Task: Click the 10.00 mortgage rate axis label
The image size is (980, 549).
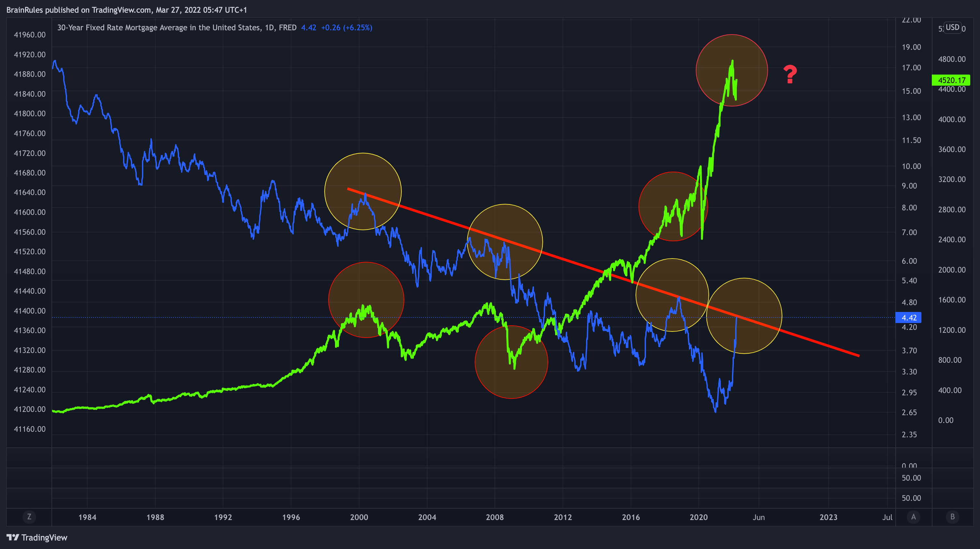Action: [x=911, y=166]
